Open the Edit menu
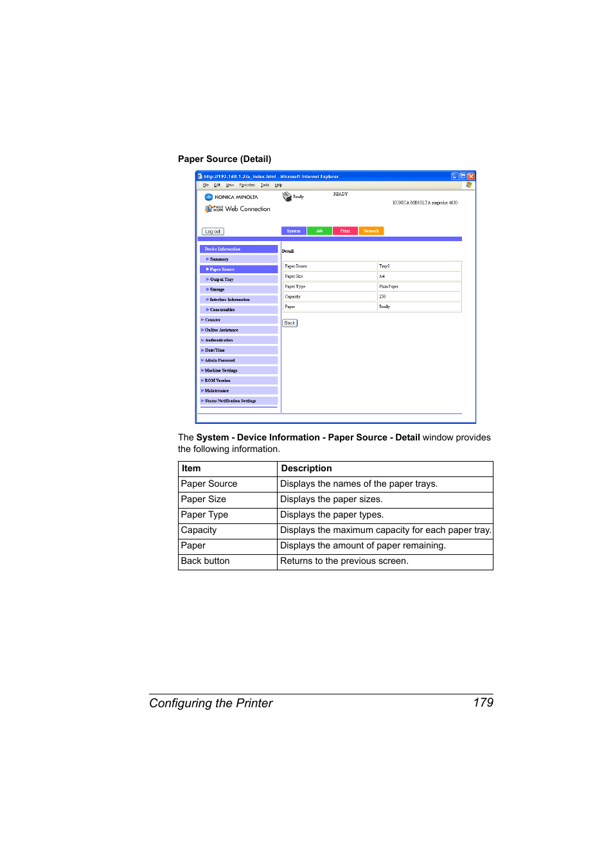This screenshot has width=613, height=868. click(217, 185)
